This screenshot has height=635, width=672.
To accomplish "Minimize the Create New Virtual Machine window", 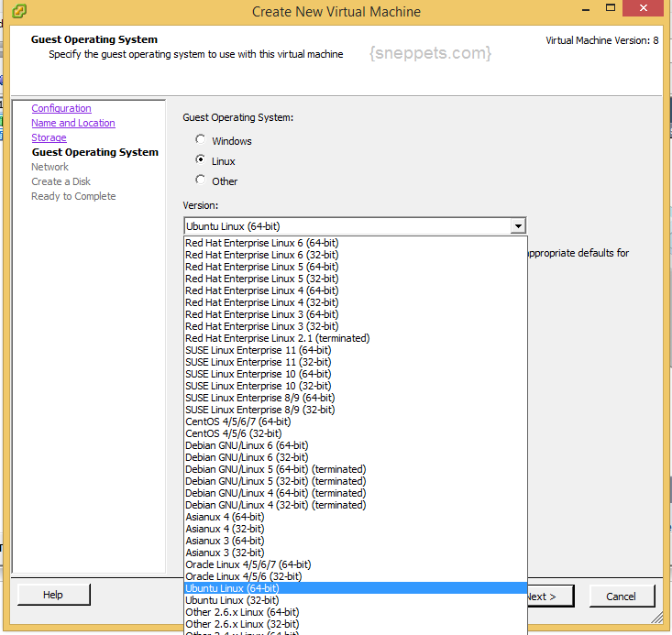I will click(x=586, y=8).
